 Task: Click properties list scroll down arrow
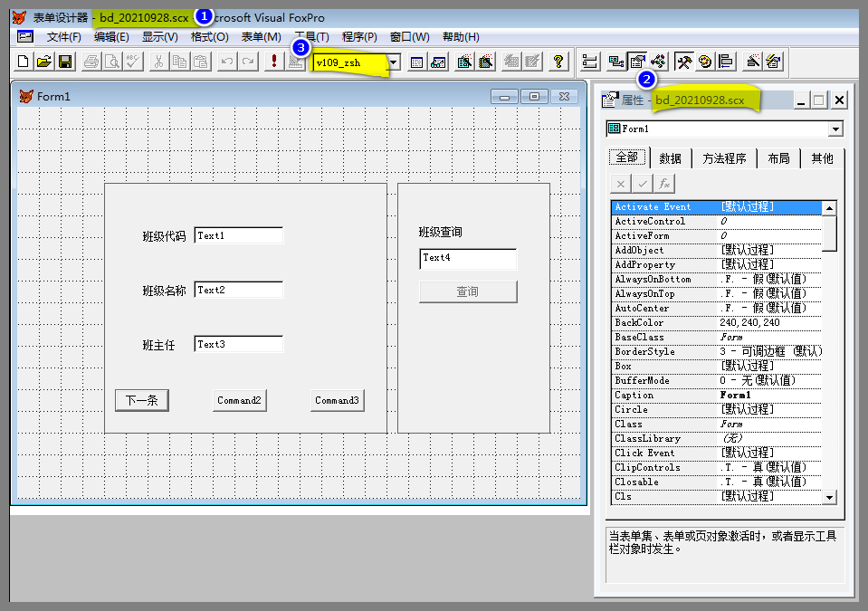[x=829, y=497]
